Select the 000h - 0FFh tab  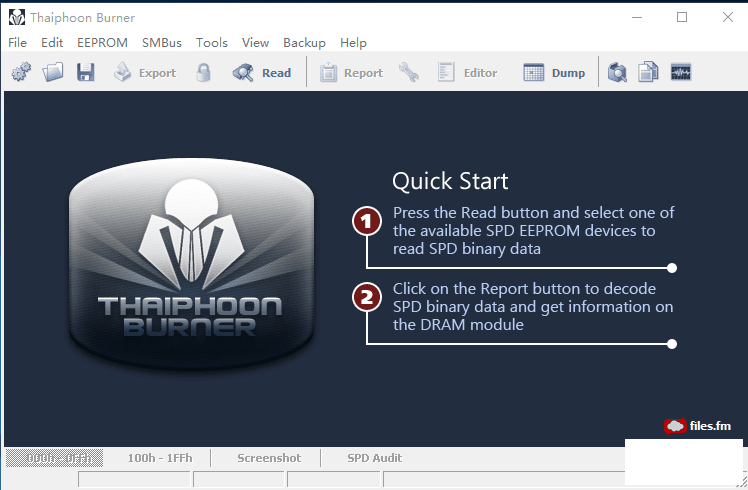click(54, 458)
